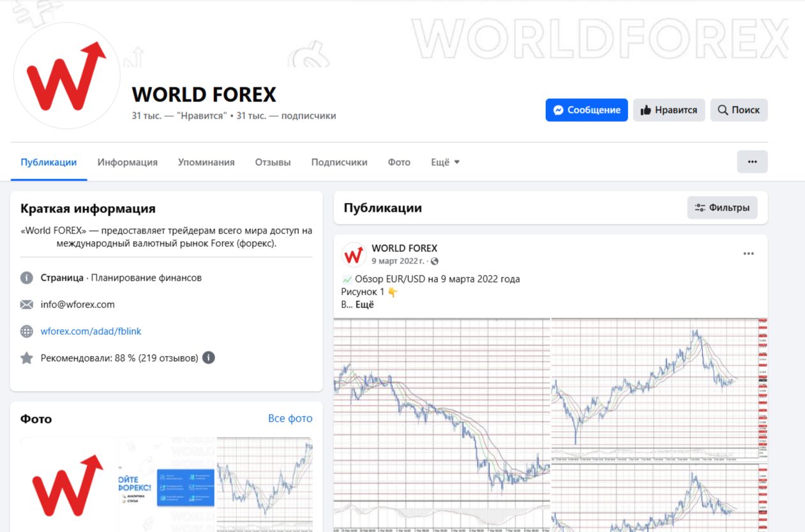Screen dimensions: 805x532
Task: Click the globe website icon
Action: [x=26, y=331]
